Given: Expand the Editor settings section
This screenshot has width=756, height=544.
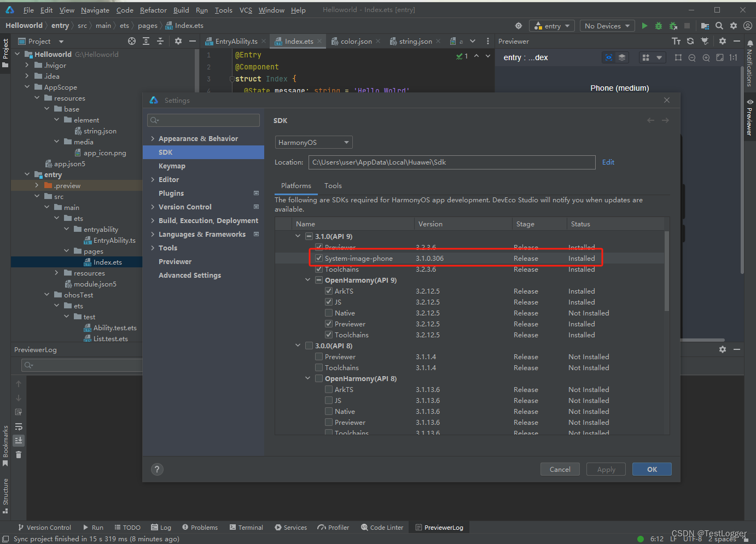Looking at the screenshot, I should pos(153,180).
